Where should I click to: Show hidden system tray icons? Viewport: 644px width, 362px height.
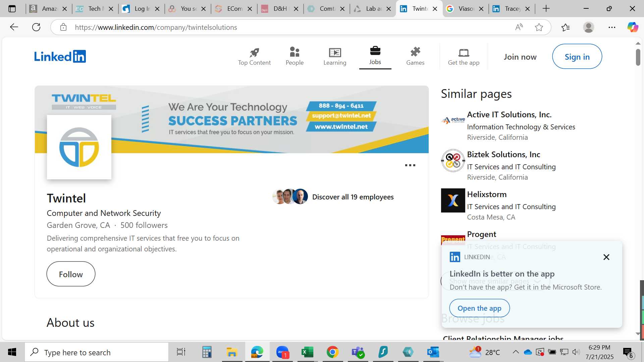(x=516, y=352)
